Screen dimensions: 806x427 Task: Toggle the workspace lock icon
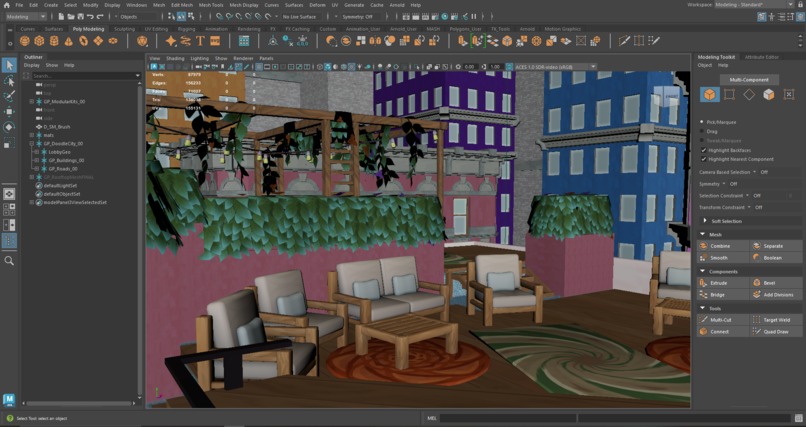click(x=800, y=5)
